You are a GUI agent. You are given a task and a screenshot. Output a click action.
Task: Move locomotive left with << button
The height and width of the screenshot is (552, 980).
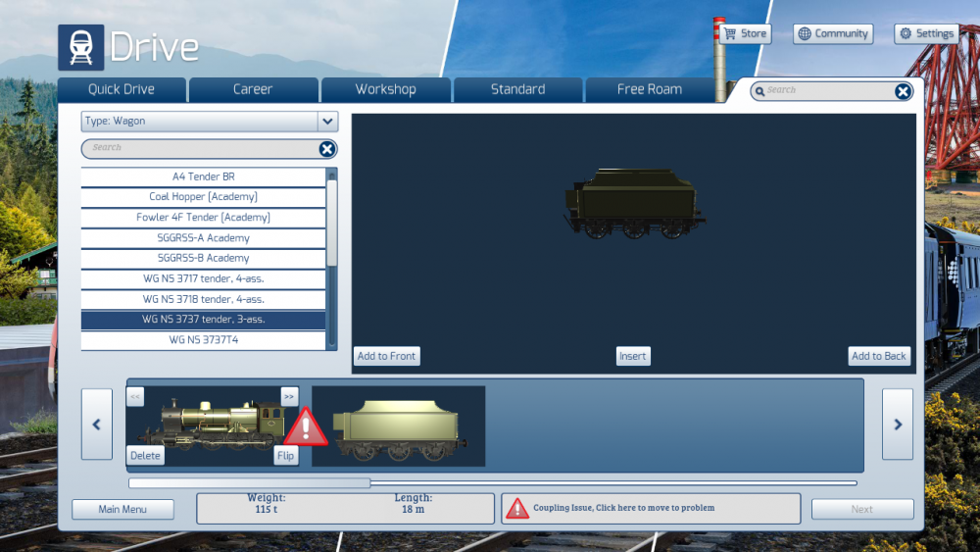tap(135, 396)
